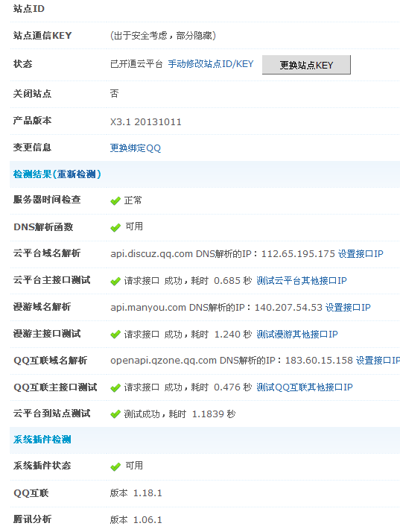
Task: Click the check icon in 漫游主接口测试 row
Action: (115, 335)
